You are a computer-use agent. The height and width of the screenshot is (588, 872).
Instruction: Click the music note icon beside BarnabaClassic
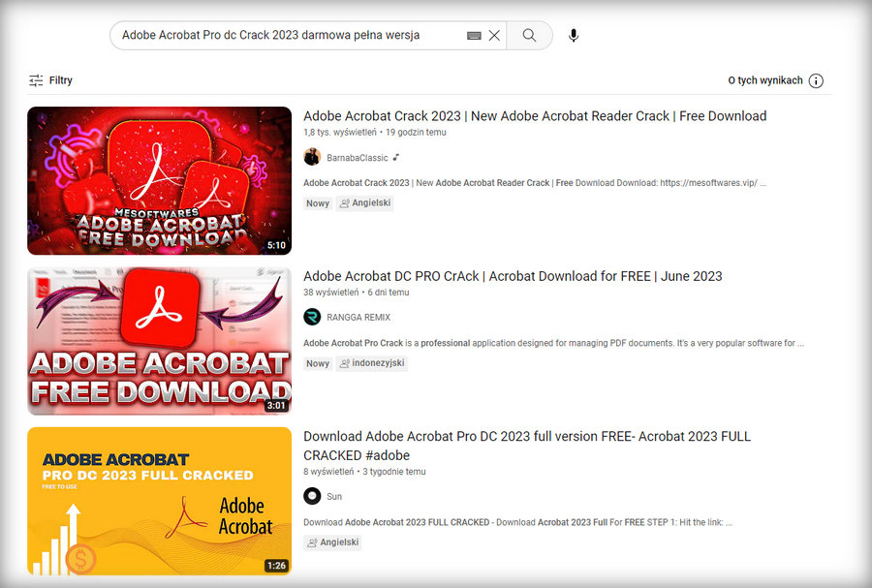397,157
